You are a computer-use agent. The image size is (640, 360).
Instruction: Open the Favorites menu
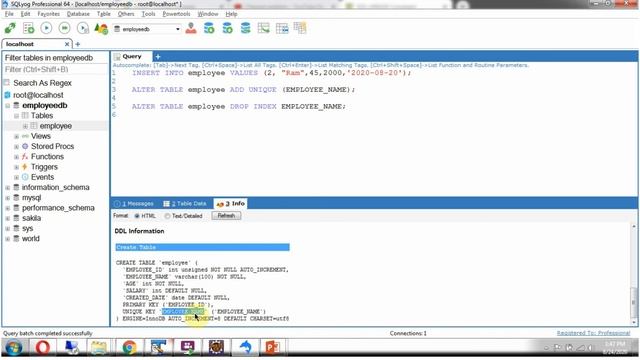coord(48,14)
